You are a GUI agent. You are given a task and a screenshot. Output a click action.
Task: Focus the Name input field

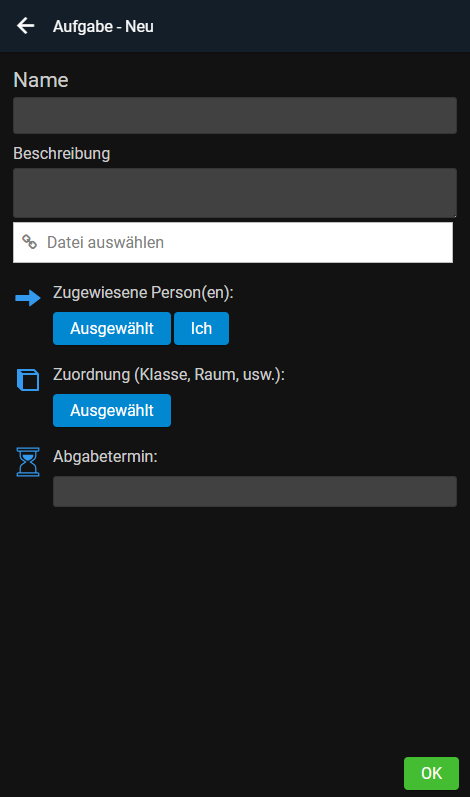pyautogui.click(x=235, y=115)
